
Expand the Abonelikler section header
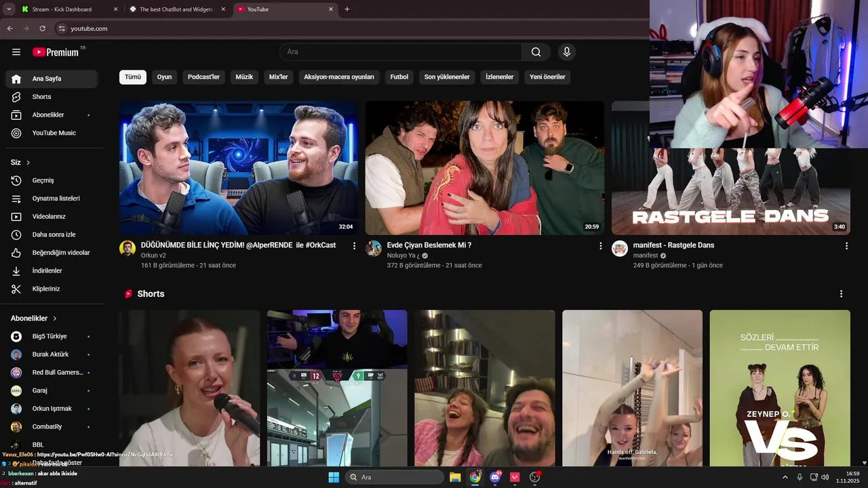pos(34,319)
